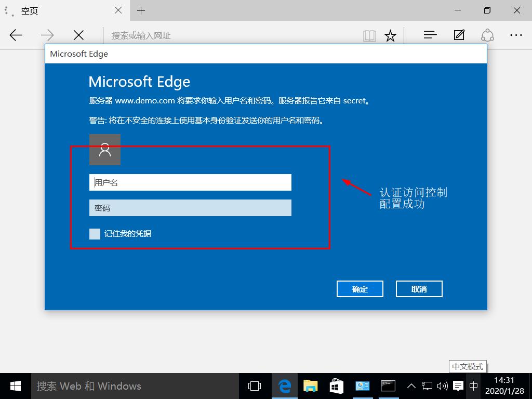Screen dimensions: 532x399
Task: Open the Store icon on taskbar
Action: pos(336,386)
